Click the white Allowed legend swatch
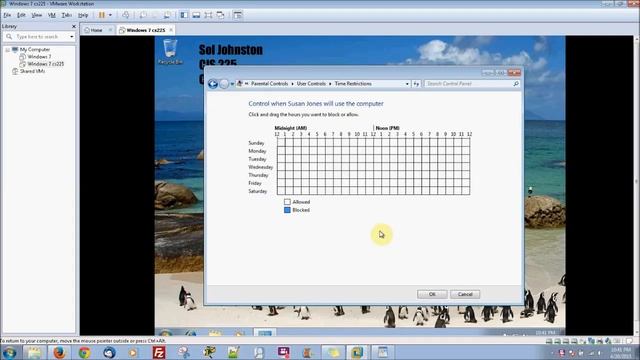640x360 pixels. pyautogui.click(x=287, y=202)
